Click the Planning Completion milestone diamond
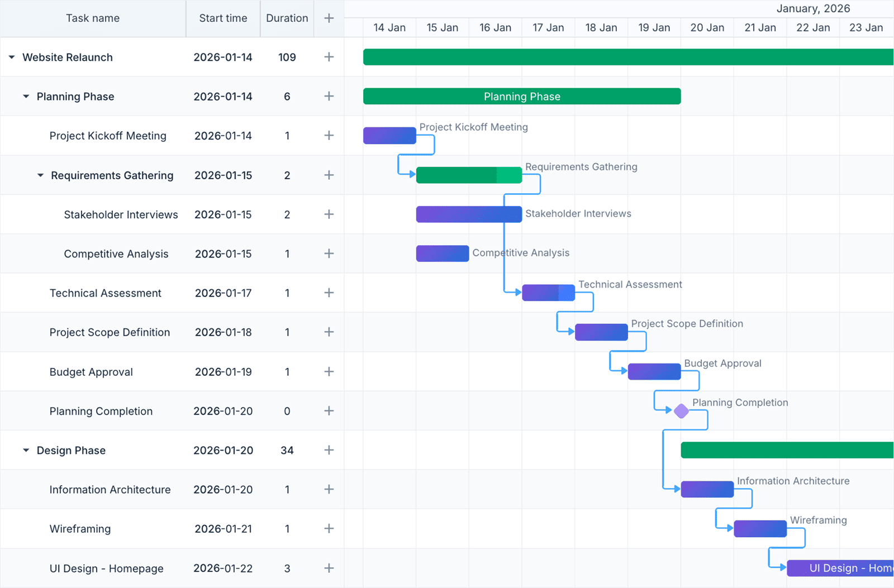 coord(681,411)
